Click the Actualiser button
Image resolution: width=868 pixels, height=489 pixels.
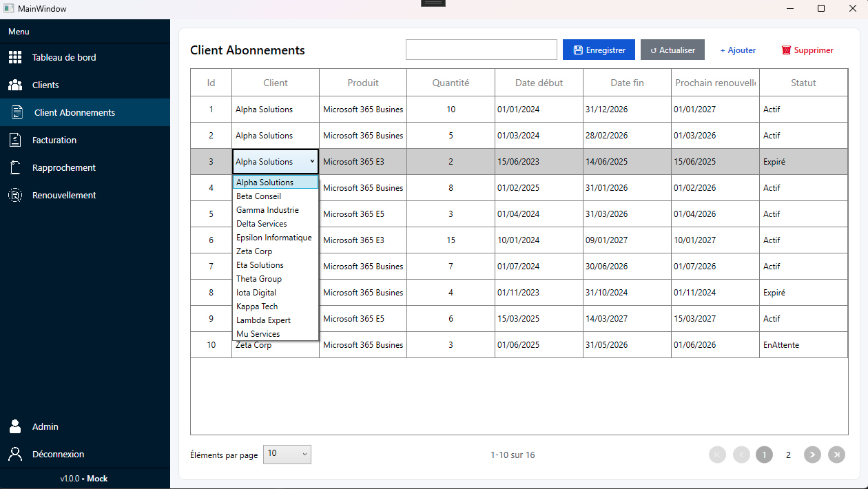click(672, 50)
